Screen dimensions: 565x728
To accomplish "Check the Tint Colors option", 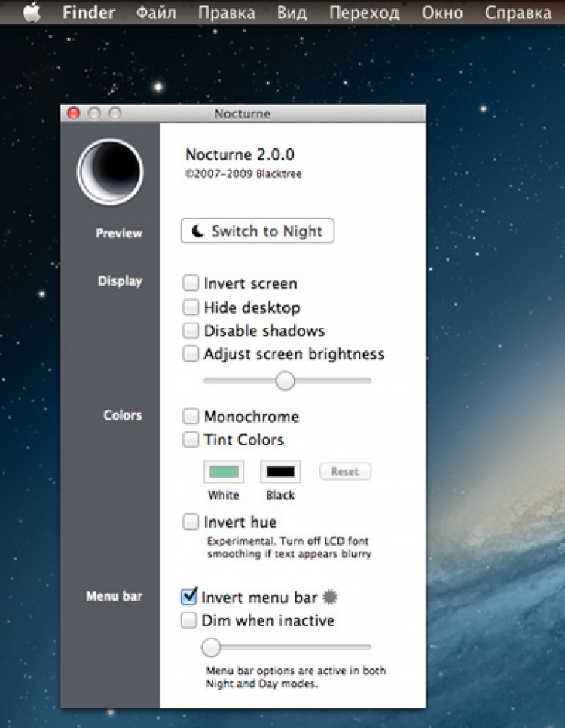I will [191, 439].
